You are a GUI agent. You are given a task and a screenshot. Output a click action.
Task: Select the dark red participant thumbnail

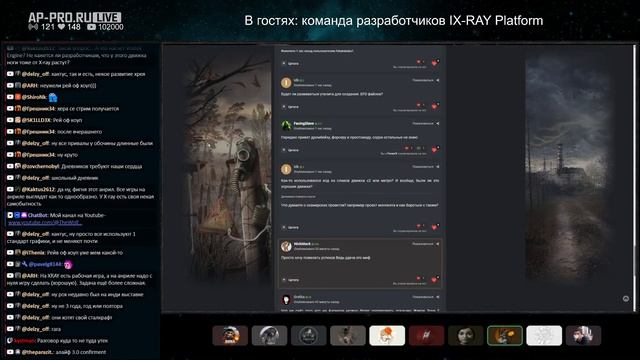tap(426, 336)
